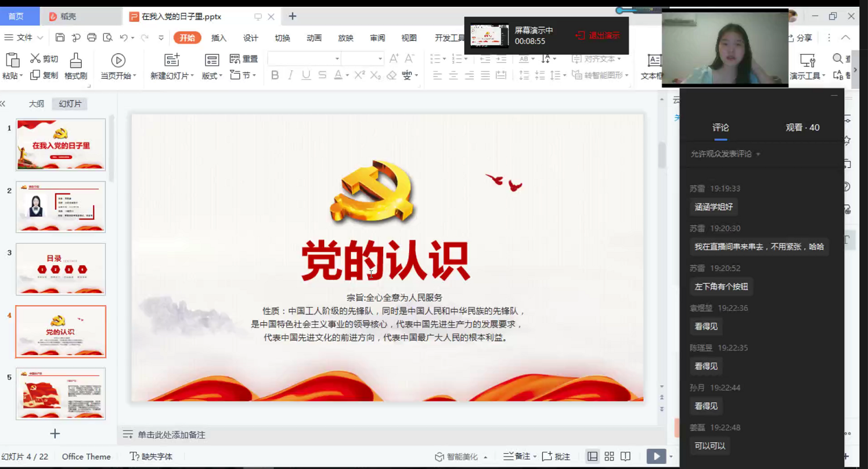The image size is (868, 469).
Task: Click Decrease font size icon
Action: click(409, 58)
